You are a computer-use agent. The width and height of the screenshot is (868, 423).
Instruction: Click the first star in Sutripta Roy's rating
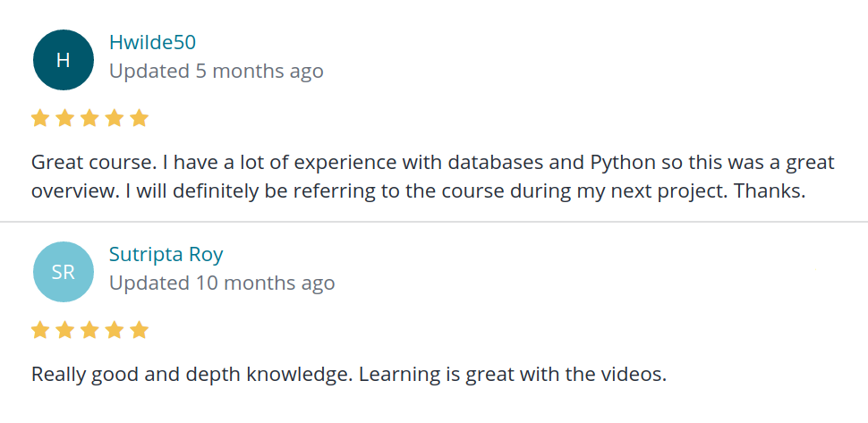[40, 330]
